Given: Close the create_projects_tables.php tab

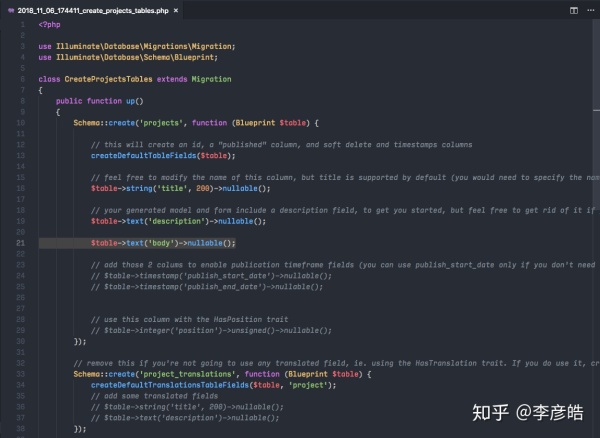Looking at the screenshot, I should (176, 10).
